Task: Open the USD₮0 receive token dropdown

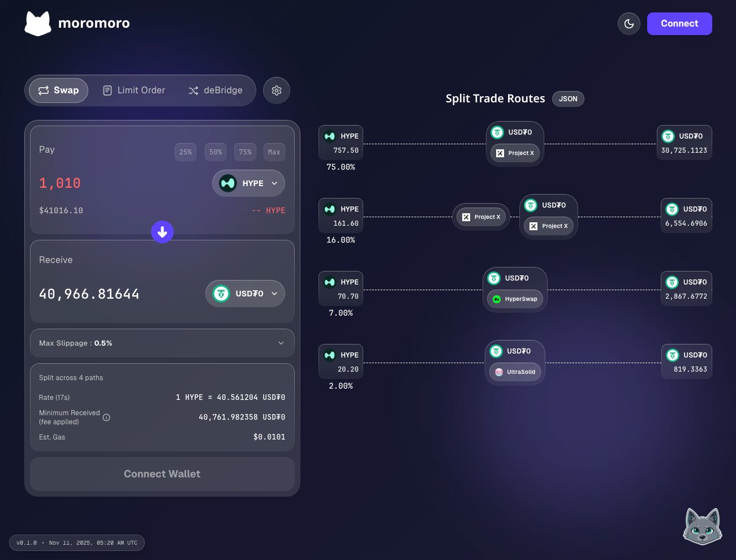Action: [245, 294]
